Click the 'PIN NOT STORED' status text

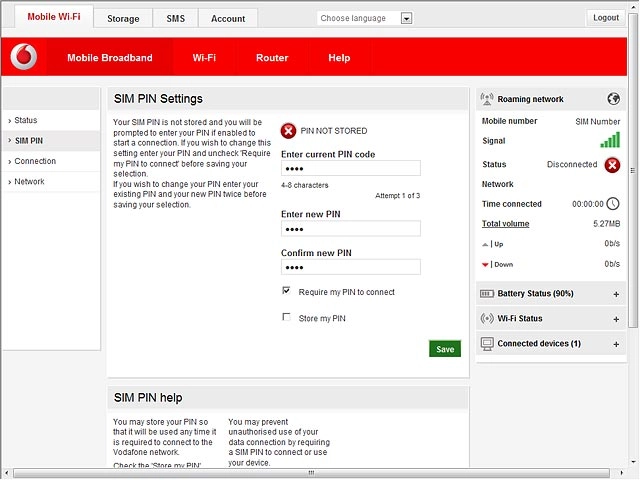pyautogui.click(x=334, y=131)
